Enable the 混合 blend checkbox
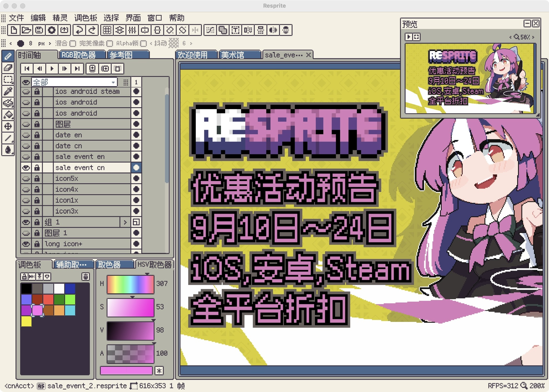Viewport: 549px width, 392px height. click(73, 43)
